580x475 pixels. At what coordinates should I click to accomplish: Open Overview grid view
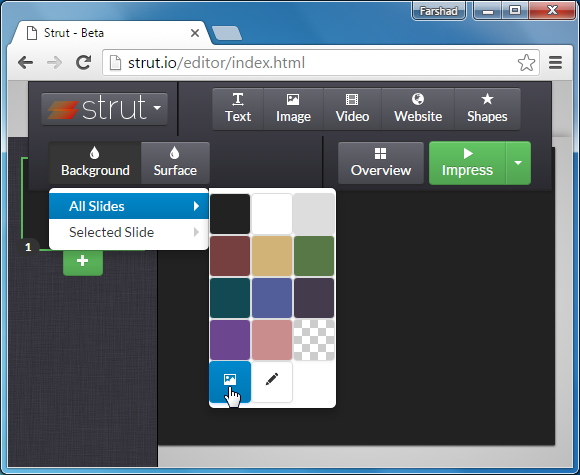[x=381, y=163]
